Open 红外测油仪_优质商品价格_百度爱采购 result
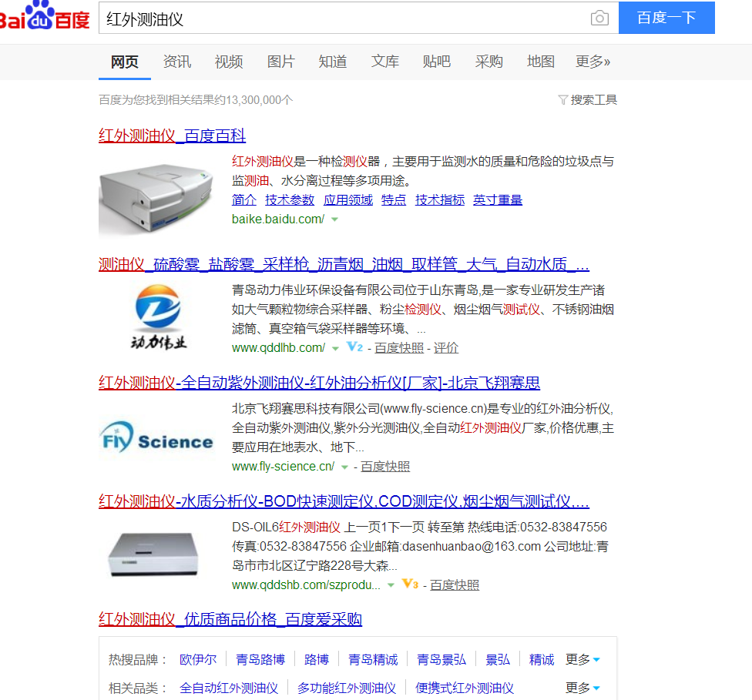Viewport: 752px width, 700px height. coord(230,619)
